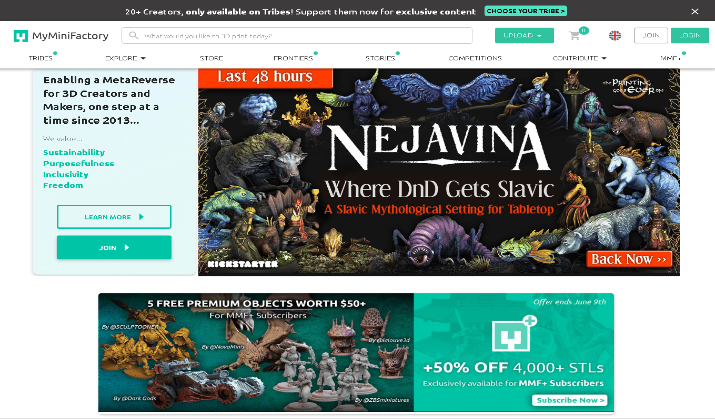
Task: Click the Back Now link on banner
Action: pyautogui.click(x=629, y=259)
